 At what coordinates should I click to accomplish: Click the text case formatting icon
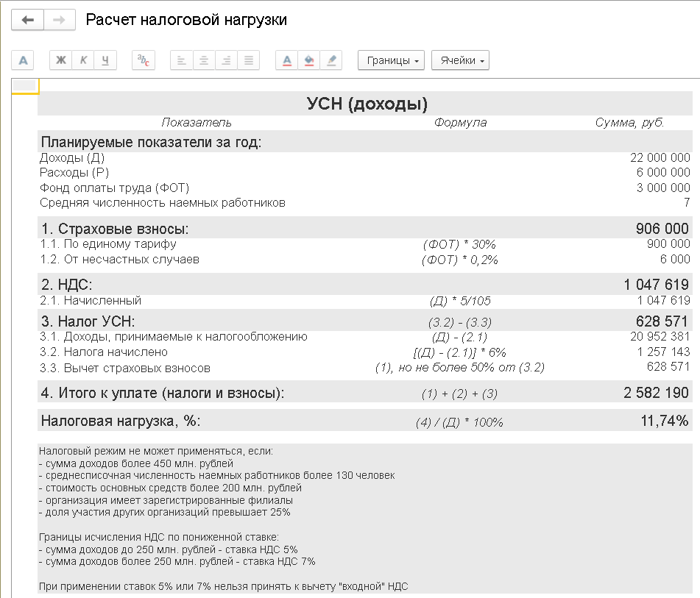point(143,60)
